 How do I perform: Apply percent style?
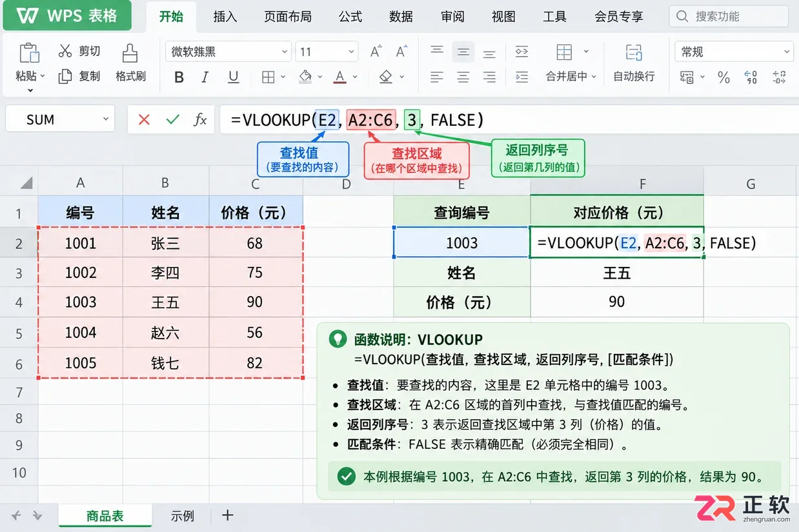pyautogui.click(x=724, y=77)
